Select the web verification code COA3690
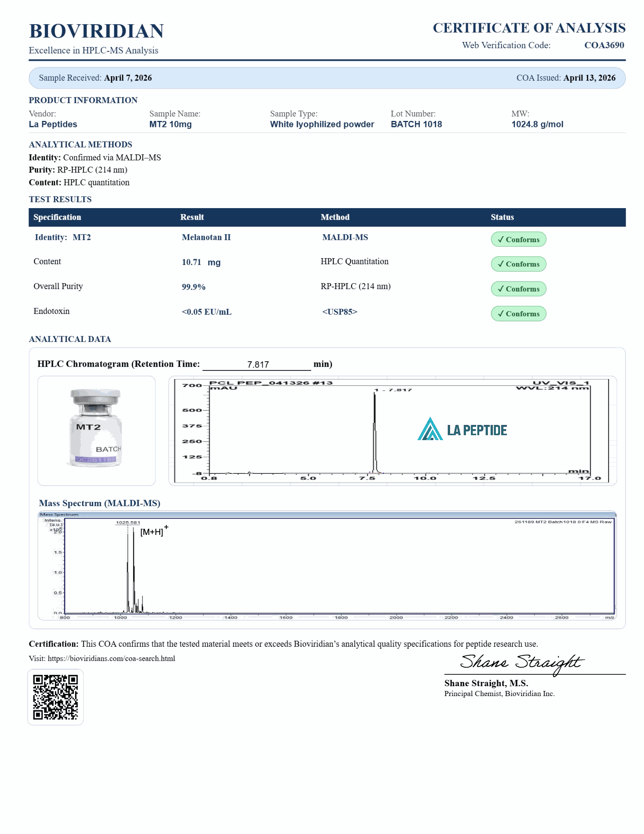Image resolution: width=644 pixels, height=834 pixels. click(604, 45)
